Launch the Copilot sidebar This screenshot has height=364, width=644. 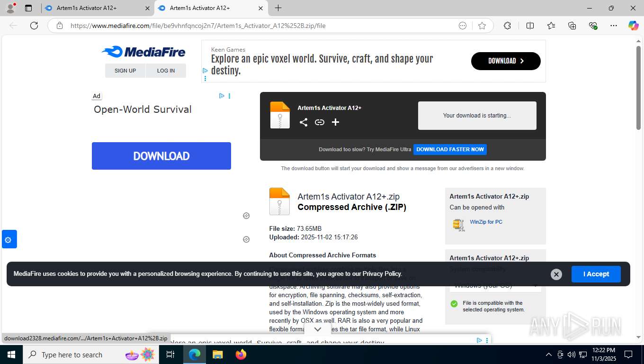633,26
